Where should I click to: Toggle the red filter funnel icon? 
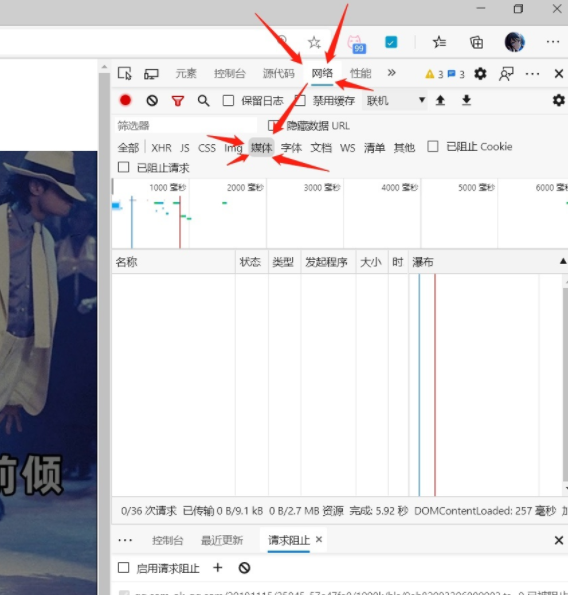click(x=178, y=101)
